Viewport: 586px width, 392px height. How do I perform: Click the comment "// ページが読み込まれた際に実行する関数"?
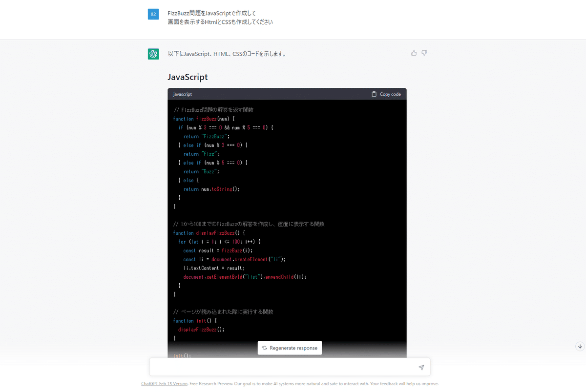pyautogui.click(x=223, y=312)
